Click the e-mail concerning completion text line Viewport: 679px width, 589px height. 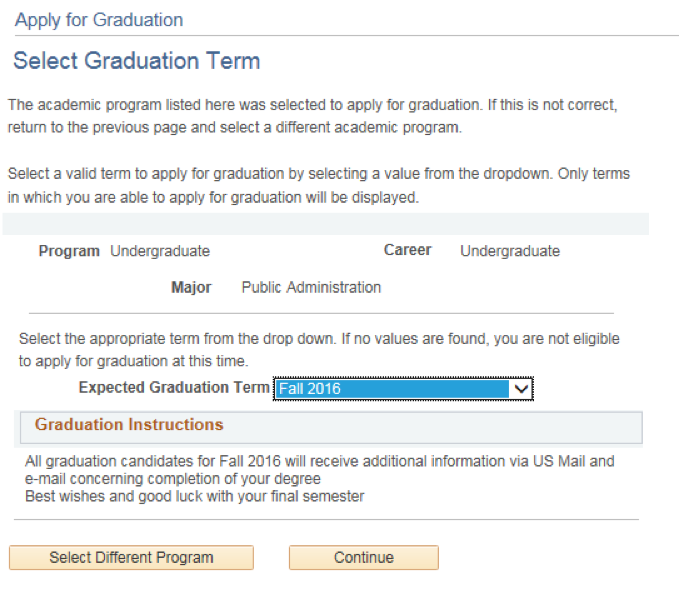[x=173, y=479]
